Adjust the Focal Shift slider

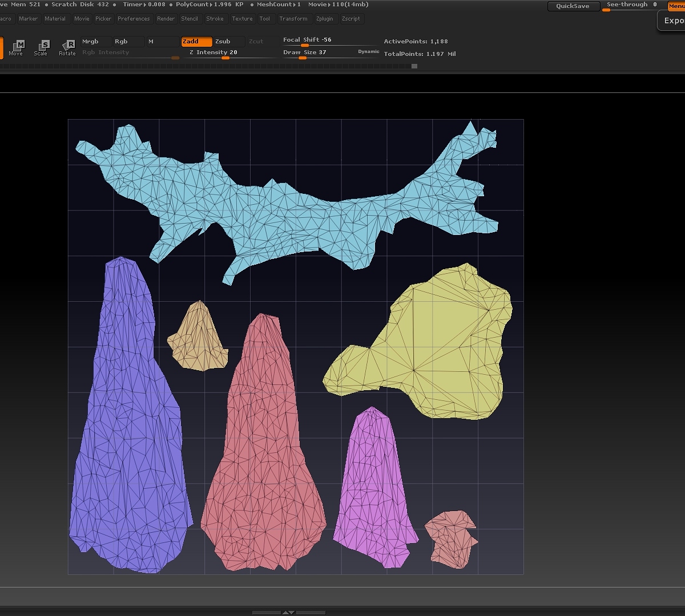[330, 42]
